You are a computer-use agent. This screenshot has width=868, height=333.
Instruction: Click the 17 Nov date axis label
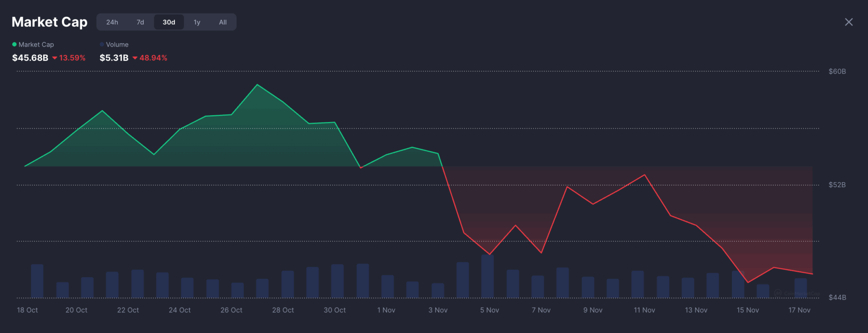(799, 310)
